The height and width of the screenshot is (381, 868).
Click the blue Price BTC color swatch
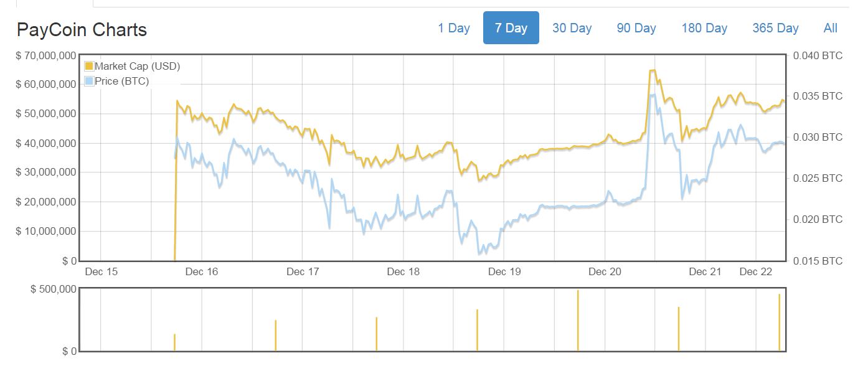coord(88,81)
